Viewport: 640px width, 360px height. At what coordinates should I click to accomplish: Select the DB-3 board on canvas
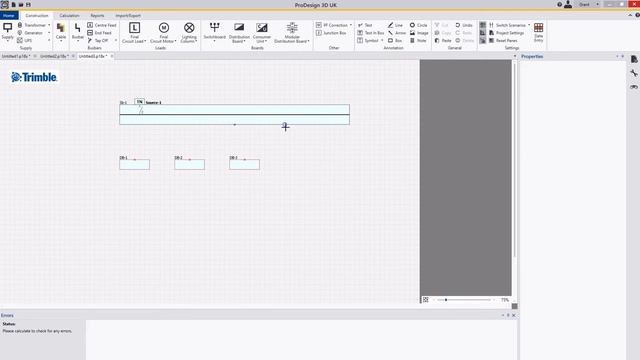pos(244,164)
